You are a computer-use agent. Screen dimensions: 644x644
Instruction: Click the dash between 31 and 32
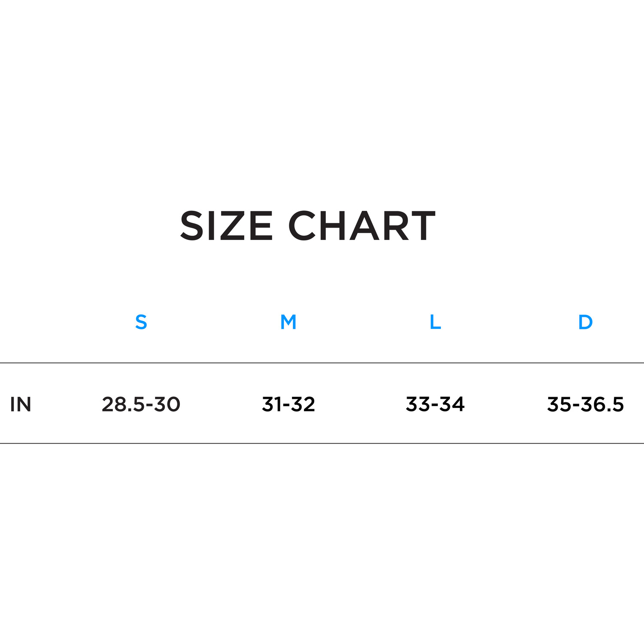[x=286, y=406]
